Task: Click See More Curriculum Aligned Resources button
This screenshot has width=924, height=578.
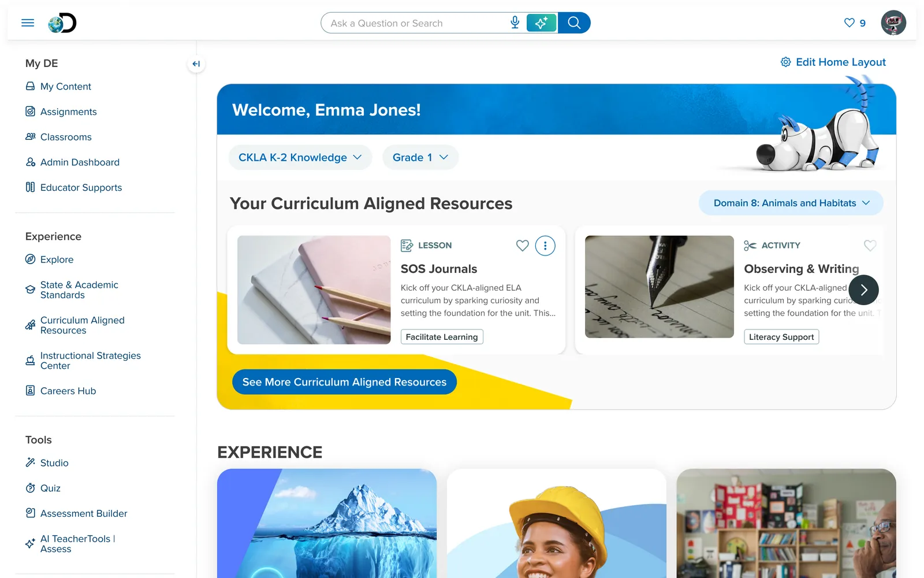Action: [344, 382]
